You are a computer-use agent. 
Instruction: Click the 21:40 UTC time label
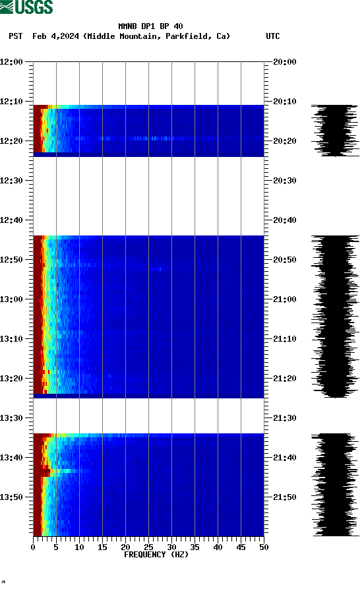click(285, 458)
